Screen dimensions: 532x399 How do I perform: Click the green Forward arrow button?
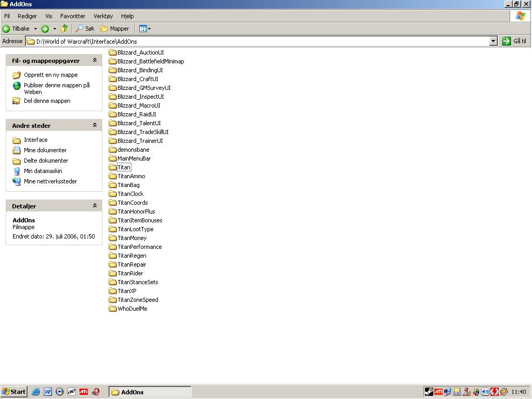pos(45,29)
